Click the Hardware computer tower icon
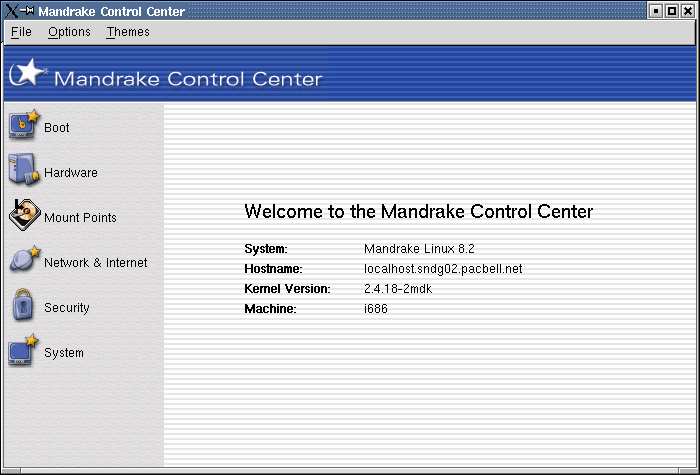This screenshot has height=475, width=700. click(24, 169)
